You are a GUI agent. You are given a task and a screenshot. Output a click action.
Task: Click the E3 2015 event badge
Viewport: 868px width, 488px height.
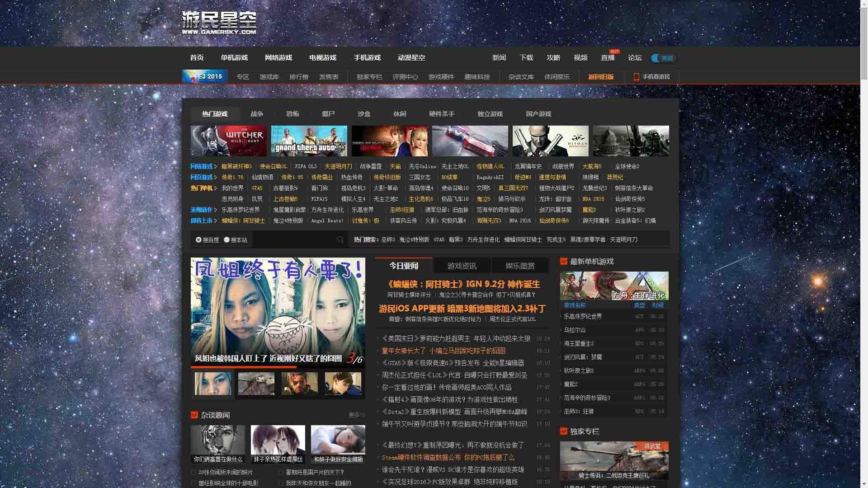pyautogui.click(x=204, y=77)
